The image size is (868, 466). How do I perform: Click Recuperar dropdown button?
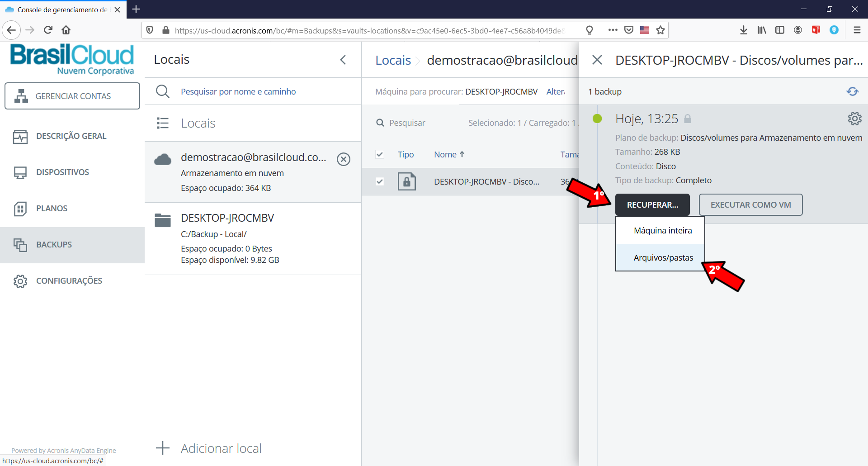[x=652, y=204]
